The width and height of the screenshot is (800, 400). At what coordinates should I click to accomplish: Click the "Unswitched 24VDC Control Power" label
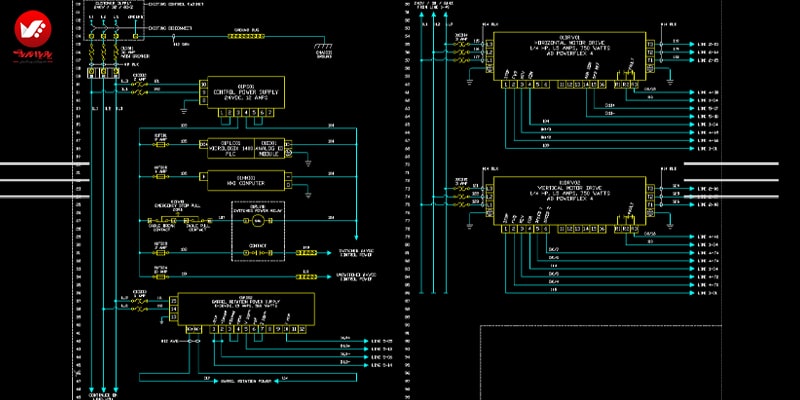click(x=357, y=277)
